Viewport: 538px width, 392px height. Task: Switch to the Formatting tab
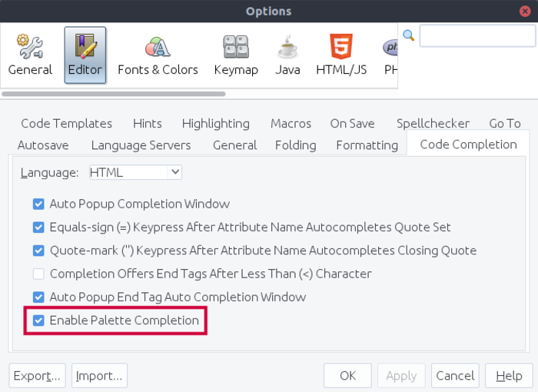[367, 145]
